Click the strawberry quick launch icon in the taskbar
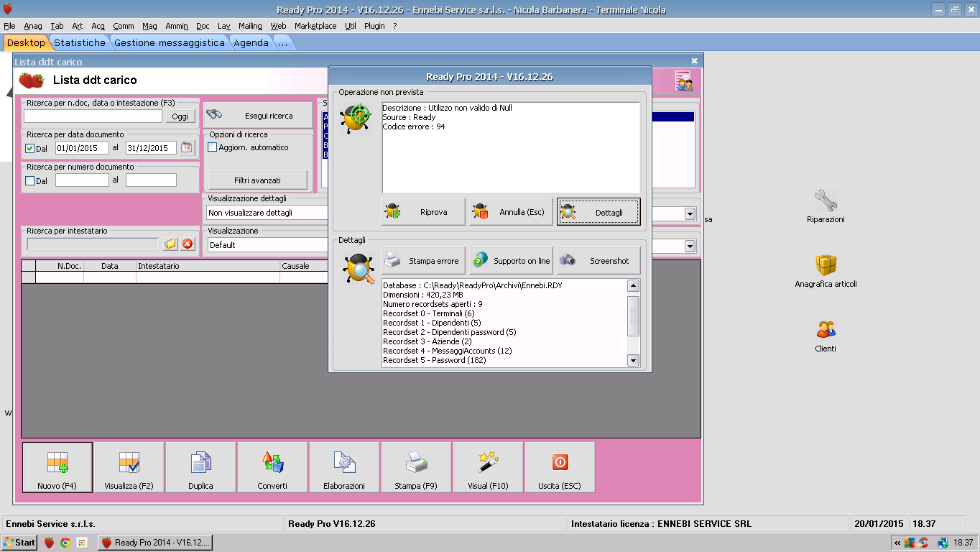 pyautogui.click(x=50, y=543)
